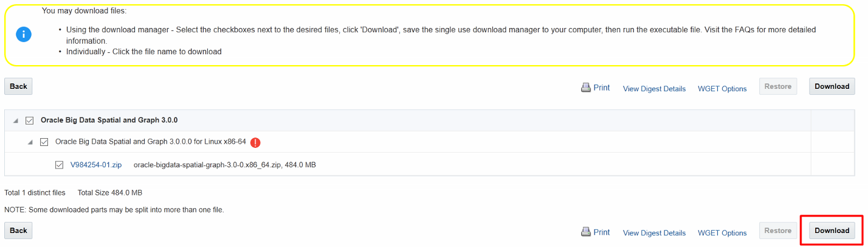The width and height of the screenshot is (868, 247).
Task: Open the bottom View Digest Details link
Action: [654, 233]
